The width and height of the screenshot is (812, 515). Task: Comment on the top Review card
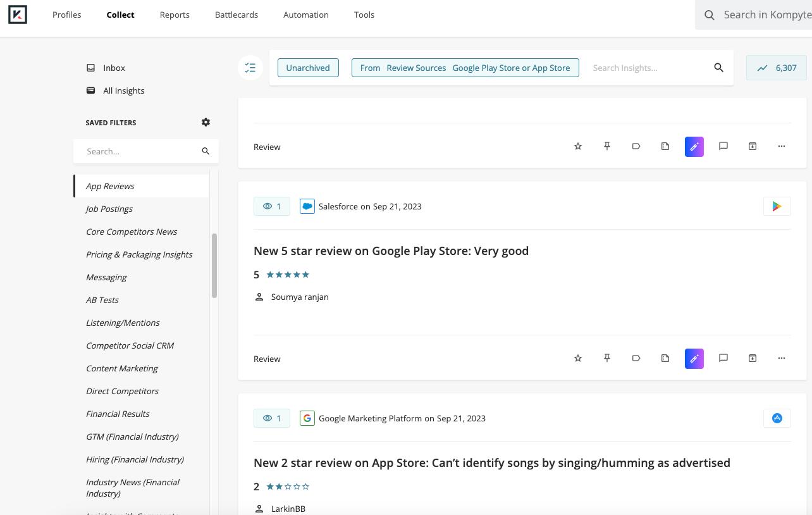pyautogui.click(x=723, y=146)
